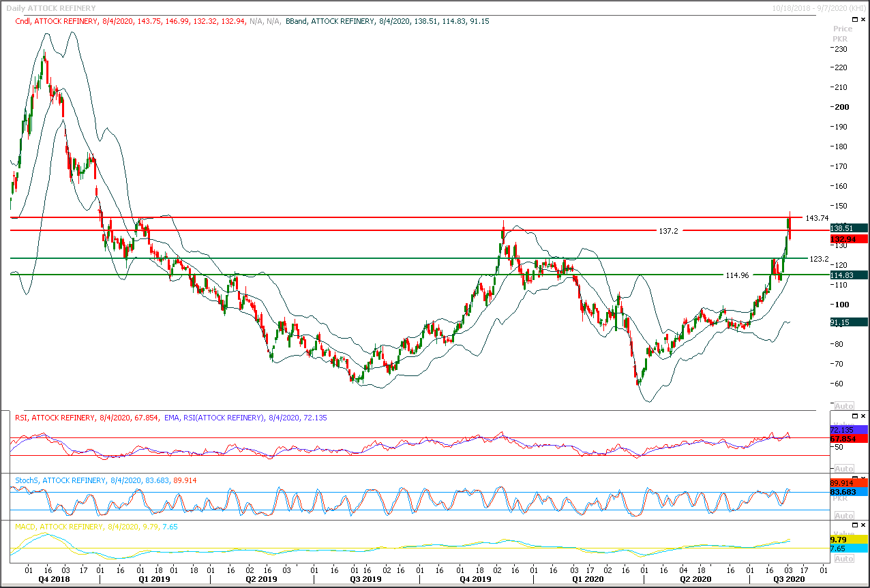Click Auto scale in MACD pane

[843, 559]
